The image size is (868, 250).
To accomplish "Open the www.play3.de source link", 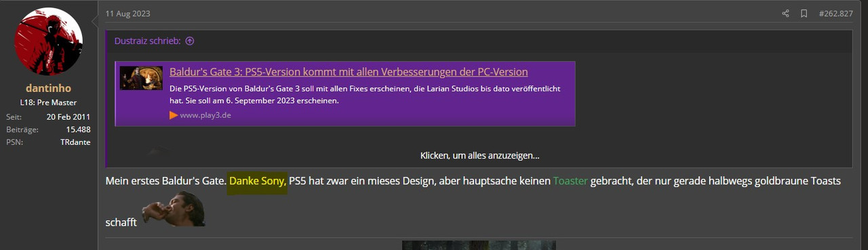I will 205,115.
